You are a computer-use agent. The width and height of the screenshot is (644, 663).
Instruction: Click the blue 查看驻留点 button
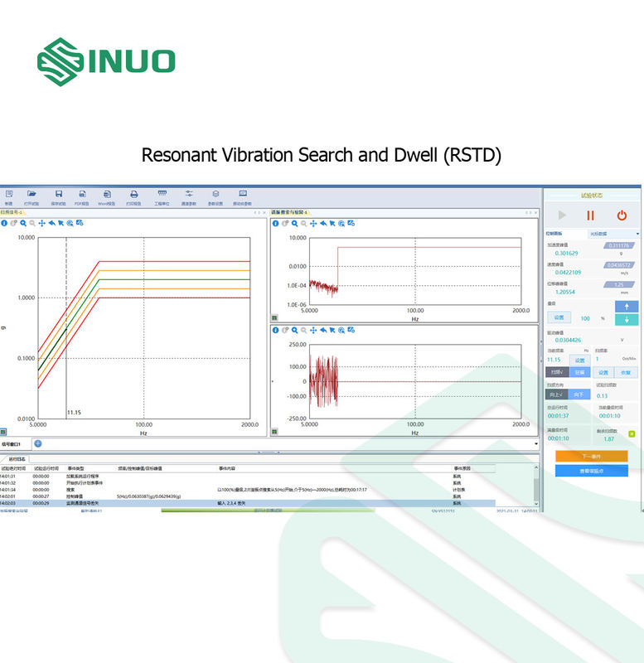[591, 471]
